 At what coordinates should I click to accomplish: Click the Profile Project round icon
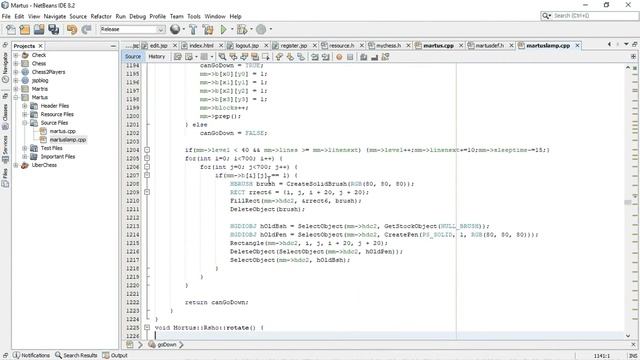(x=261, y=29)
